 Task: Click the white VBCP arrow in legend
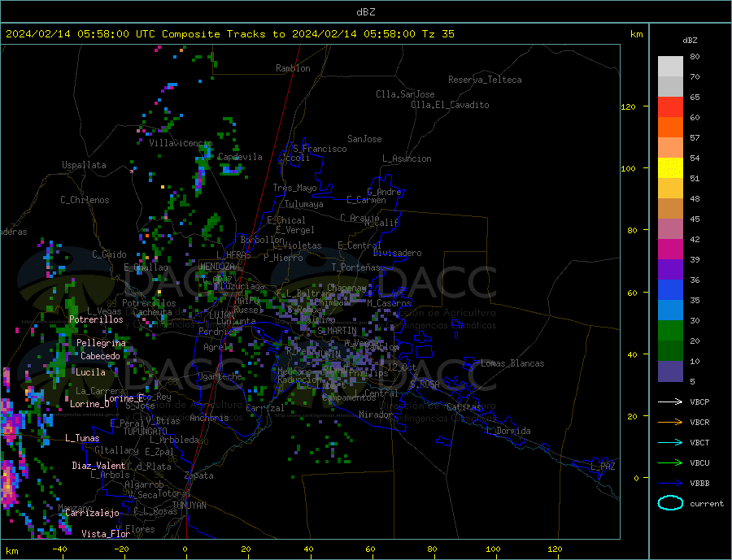tap(670, 402)
